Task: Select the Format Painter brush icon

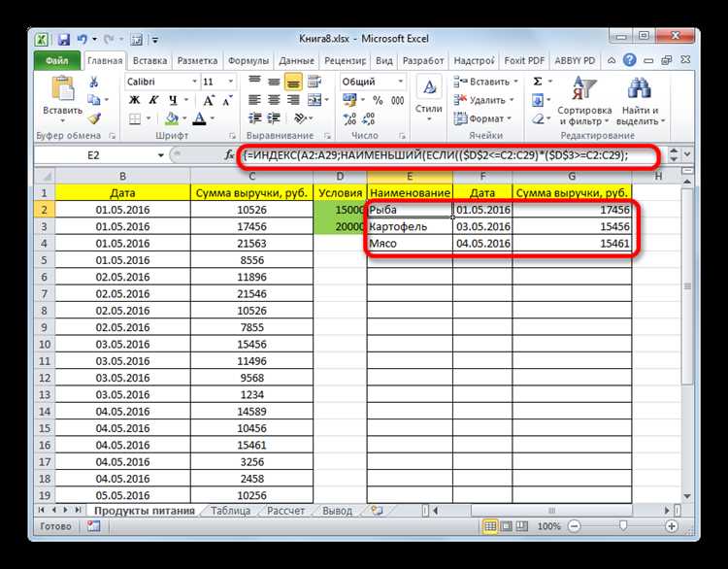Action: coord(94,118)
